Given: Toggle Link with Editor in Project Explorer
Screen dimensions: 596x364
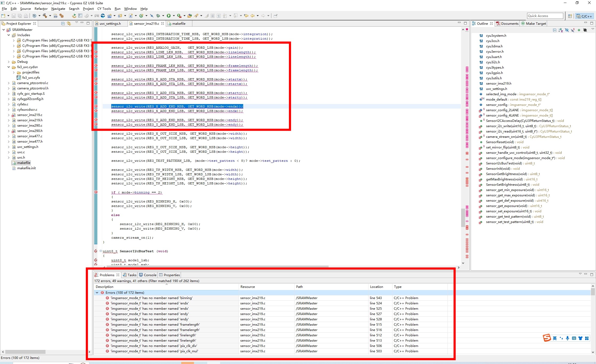Looking at the screenshot, I should [69, 23].
